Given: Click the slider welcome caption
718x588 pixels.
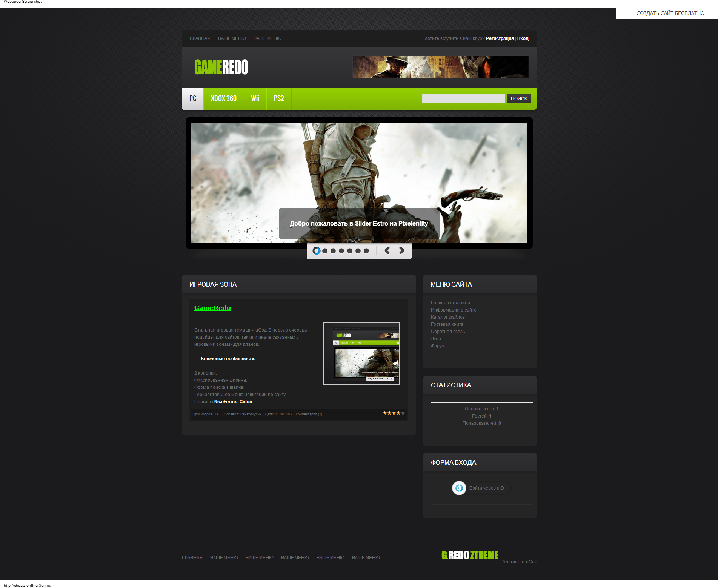Looking at the screenshot, I should pos(359,224).
